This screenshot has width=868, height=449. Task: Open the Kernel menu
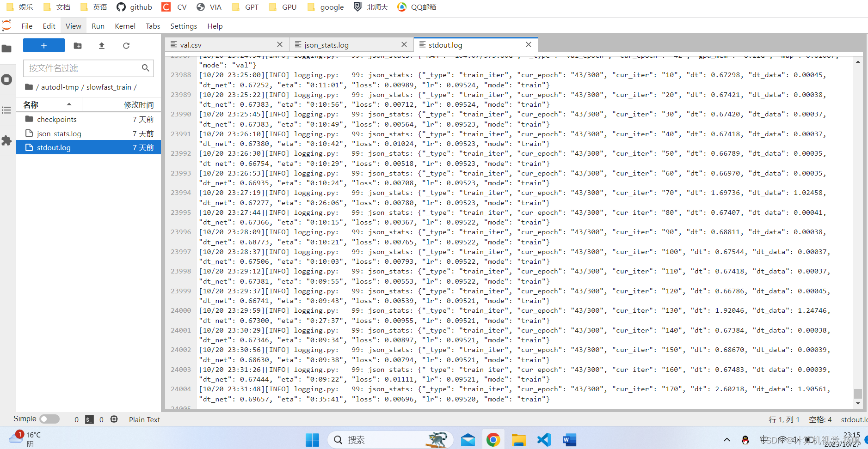125,26
